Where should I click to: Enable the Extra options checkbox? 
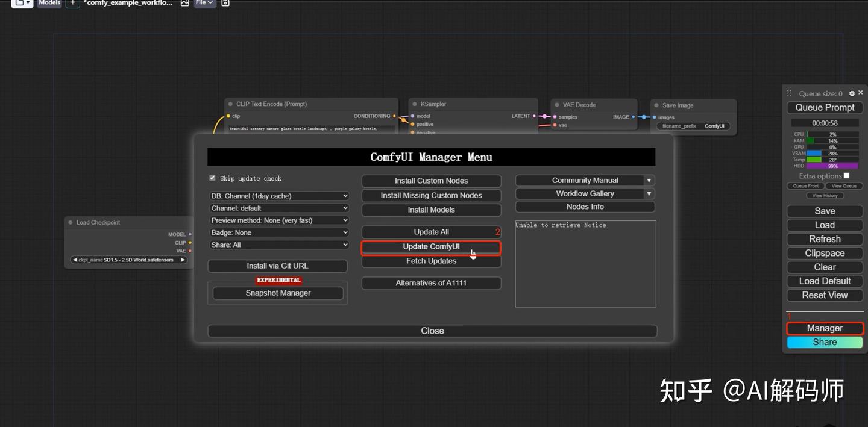pyautogui.click(x=846, y=175)
